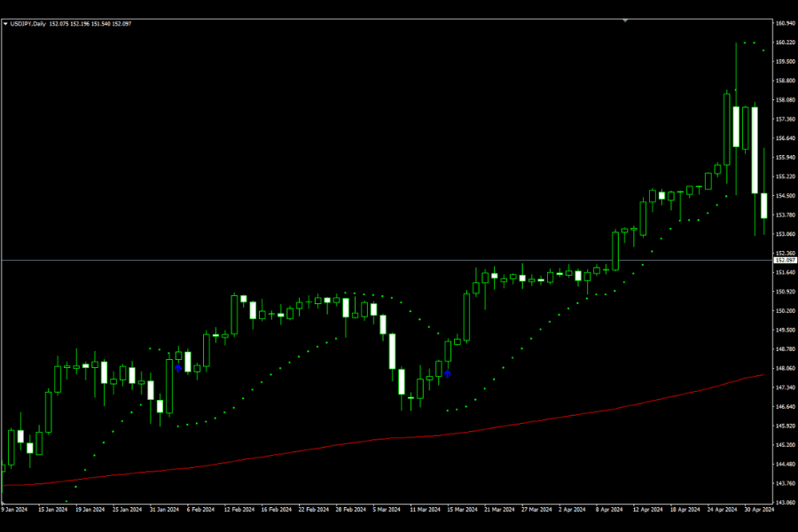Click the 155.940 price scale label
Image resolution: width=798 pixels, height=532 pixels.
click(785, 158)
